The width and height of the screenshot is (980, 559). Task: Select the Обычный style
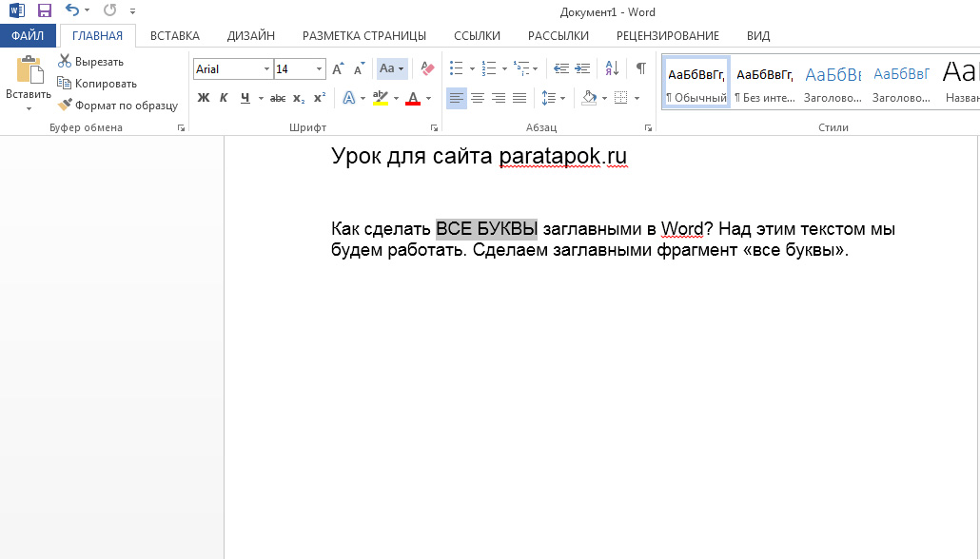pos(696,83)
